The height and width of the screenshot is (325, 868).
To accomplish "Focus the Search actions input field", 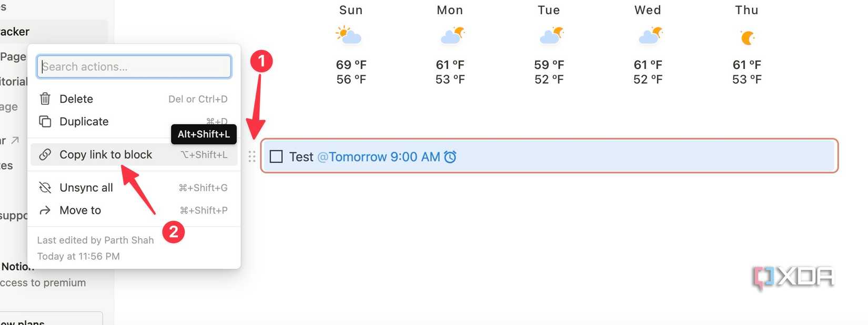I will pos(134,67).
